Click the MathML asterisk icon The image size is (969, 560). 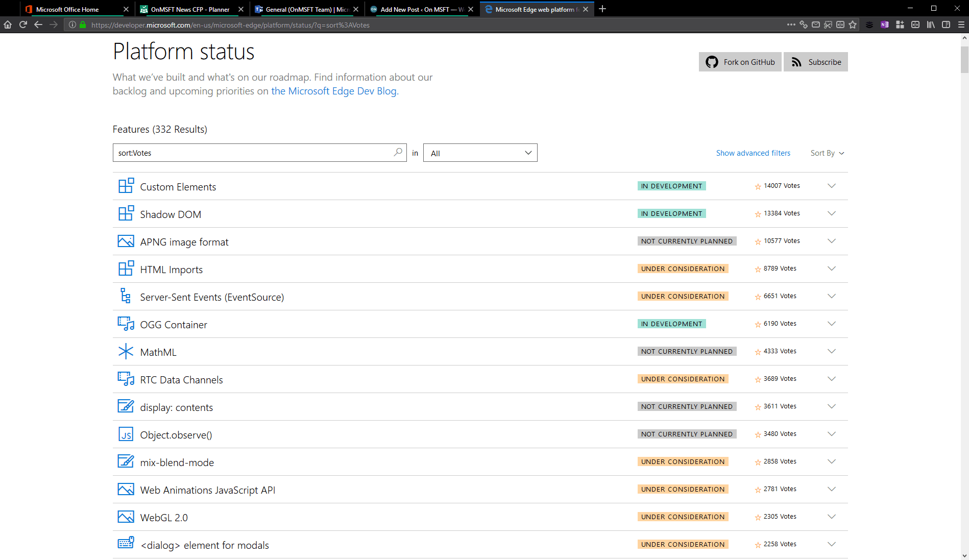click(126, 351)
